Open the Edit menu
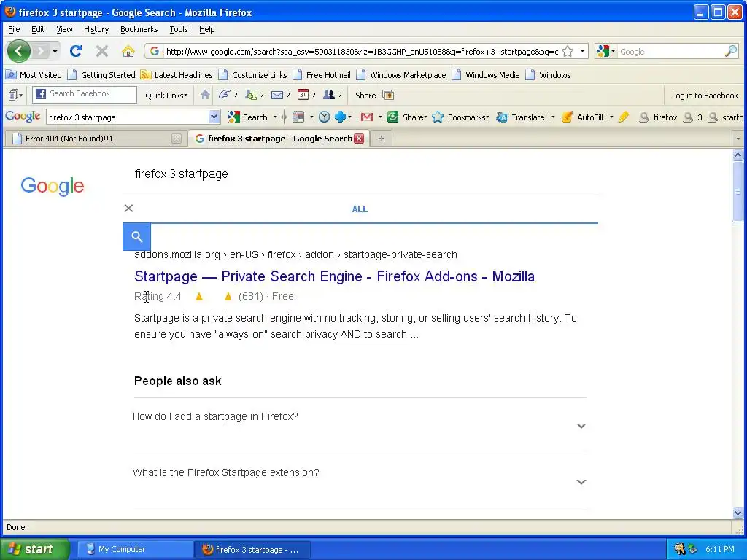 (38, 29)
